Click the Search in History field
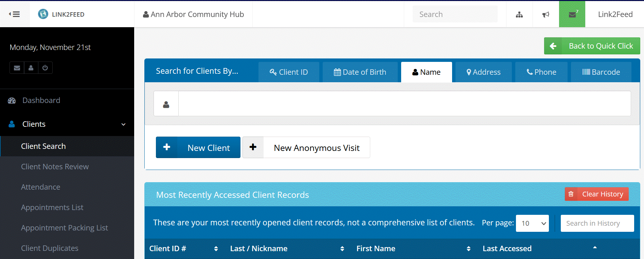Screen dimensions: 644x259 pyautogui.click(x=597, y=223)
